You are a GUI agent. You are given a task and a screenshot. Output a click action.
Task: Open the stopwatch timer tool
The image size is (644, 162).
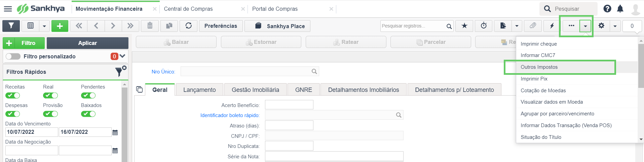484,26
